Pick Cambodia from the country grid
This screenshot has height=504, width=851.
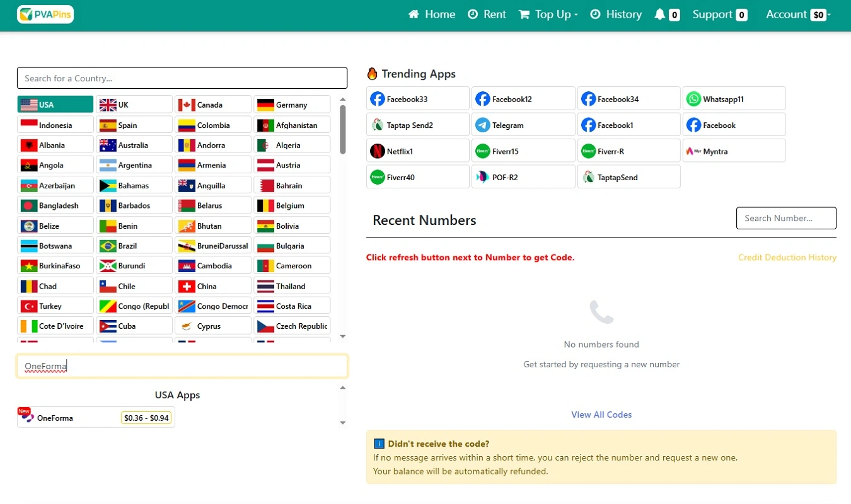(x=213, y=266)
